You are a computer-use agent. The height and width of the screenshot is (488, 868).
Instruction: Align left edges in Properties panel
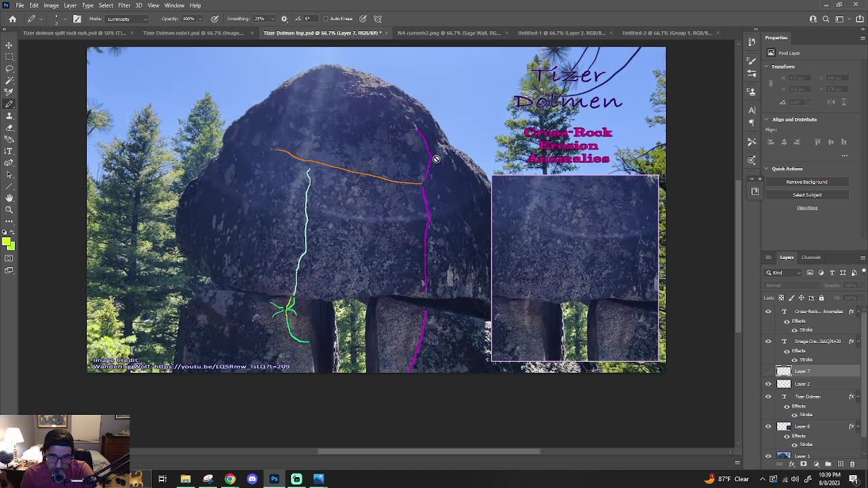[771, 142]
